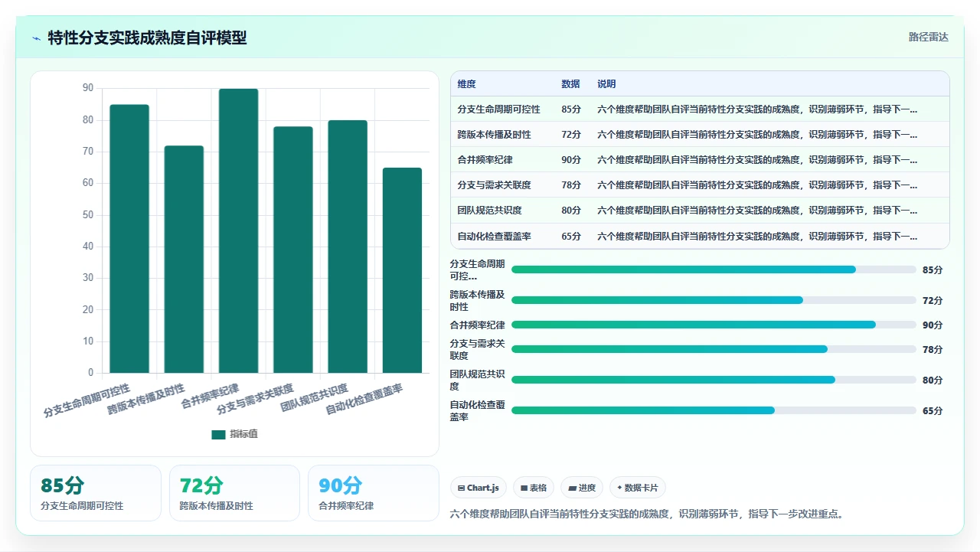
Task: Select the 表格 tag chip
Action: coord(534,488)
